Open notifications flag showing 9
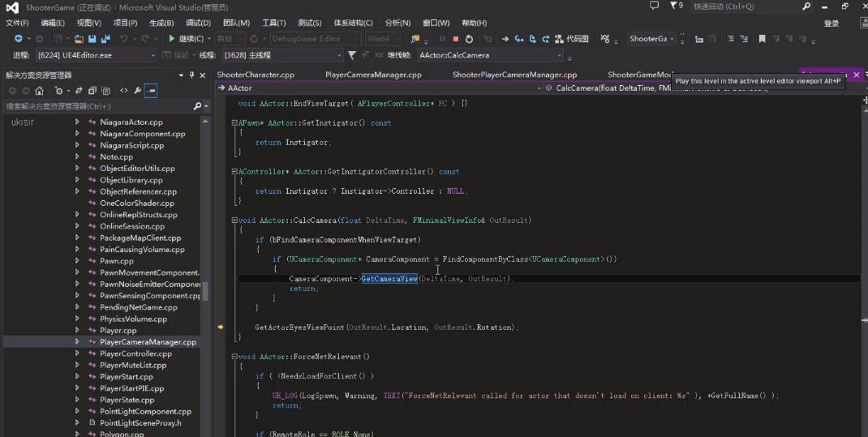The width and height of the screenshot is (868, 437). click(x=676, y=6)
